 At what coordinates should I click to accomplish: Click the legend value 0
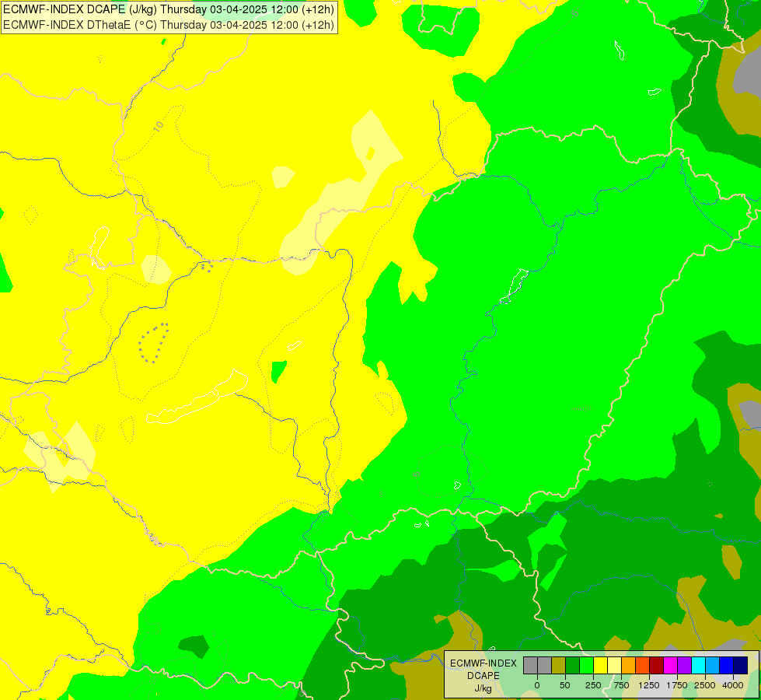pyautogui.click(x=537, y=685)
